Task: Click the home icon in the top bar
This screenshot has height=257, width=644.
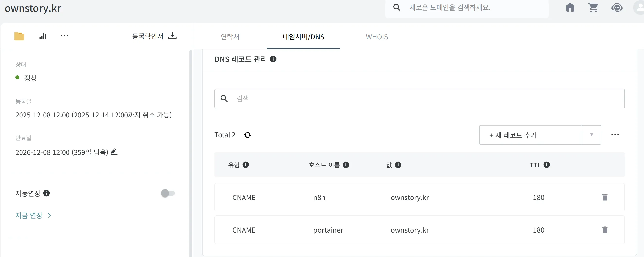Action: [570, 8]
